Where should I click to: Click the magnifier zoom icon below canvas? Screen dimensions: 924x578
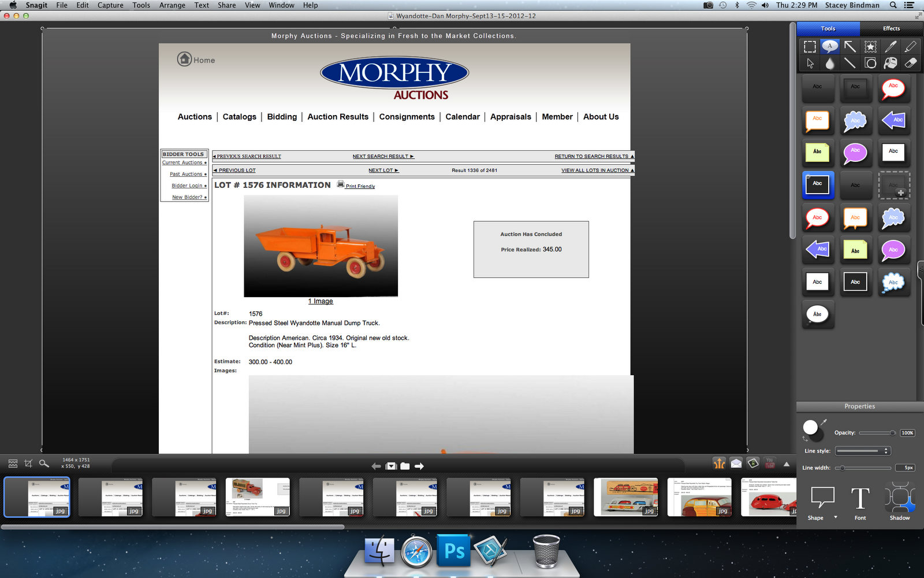[x=44, y=464]
